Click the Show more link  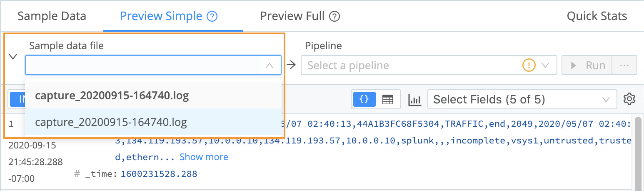(204, 157)
